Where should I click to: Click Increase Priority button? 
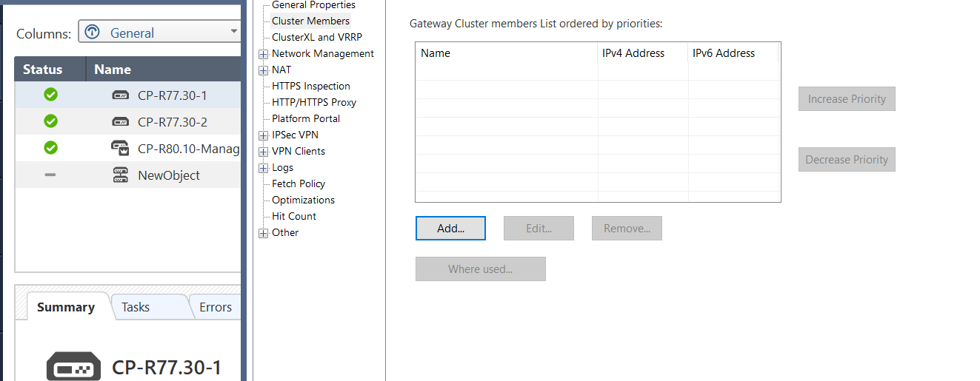pos(847,99)
